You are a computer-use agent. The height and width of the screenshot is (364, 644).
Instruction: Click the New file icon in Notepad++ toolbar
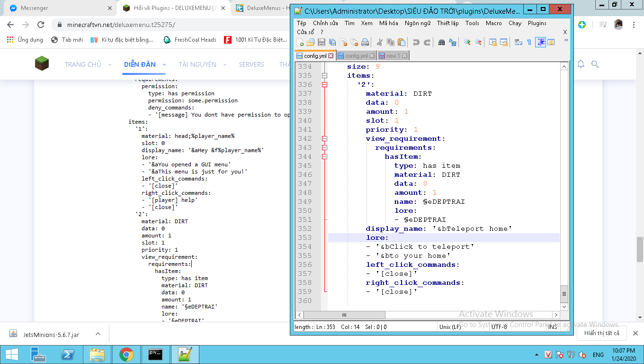(300, 43)
